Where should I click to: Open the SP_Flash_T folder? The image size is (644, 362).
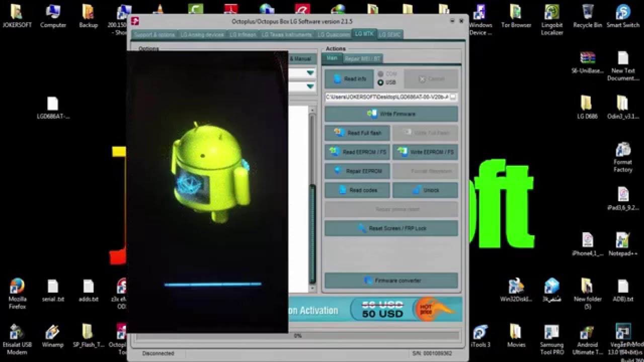[x=88, y=336]
